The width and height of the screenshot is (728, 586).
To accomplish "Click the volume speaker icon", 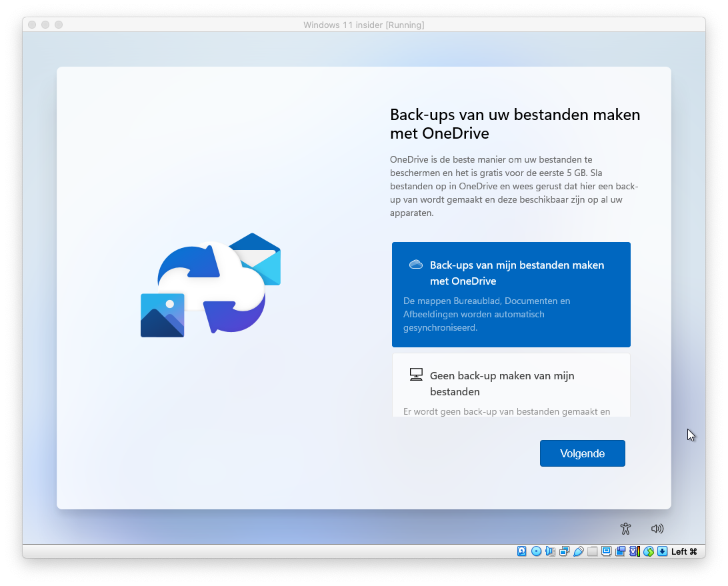I will [657, 529].
